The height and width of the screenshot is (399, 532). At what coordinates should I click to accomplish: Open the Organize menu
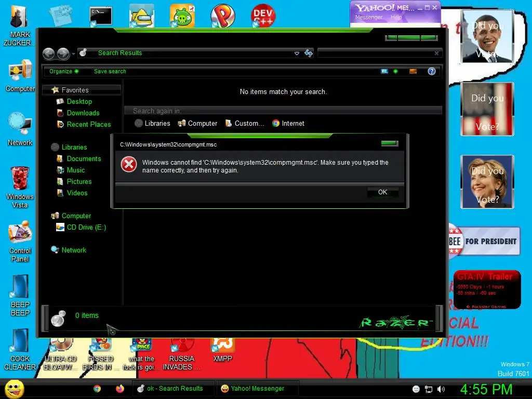(x=64, y=71)
